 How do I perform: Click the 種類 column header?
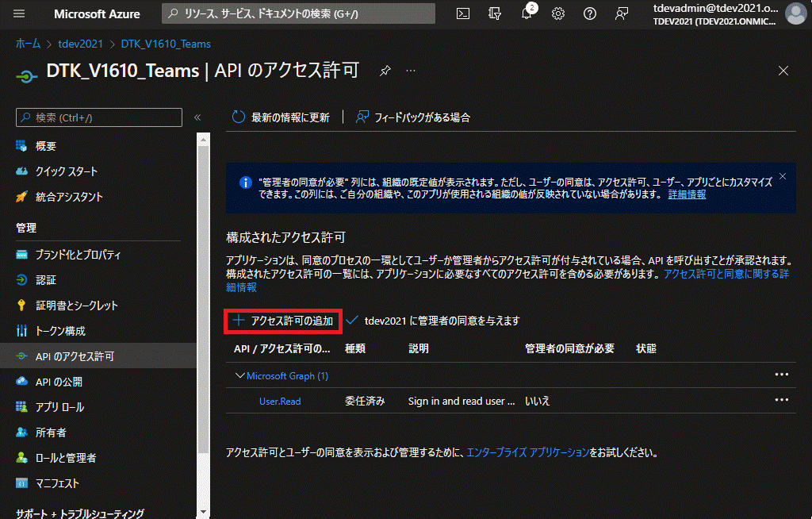(355, 349)
